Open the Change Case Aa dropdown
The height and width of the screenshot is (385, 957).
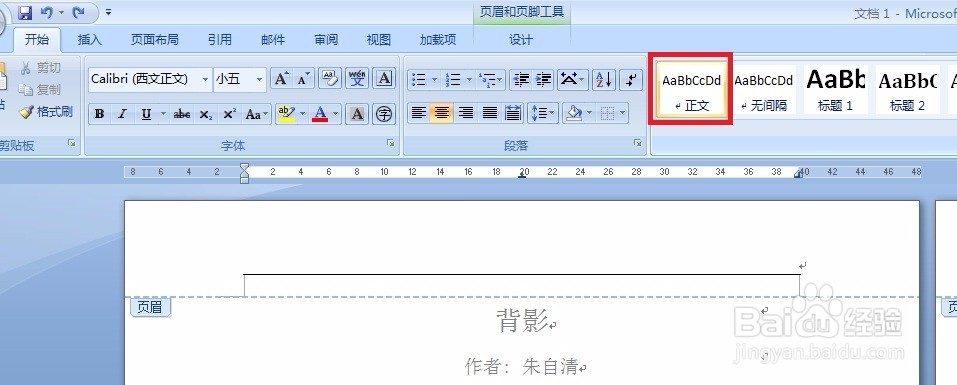pyautogui.click(x=256, y=114)
